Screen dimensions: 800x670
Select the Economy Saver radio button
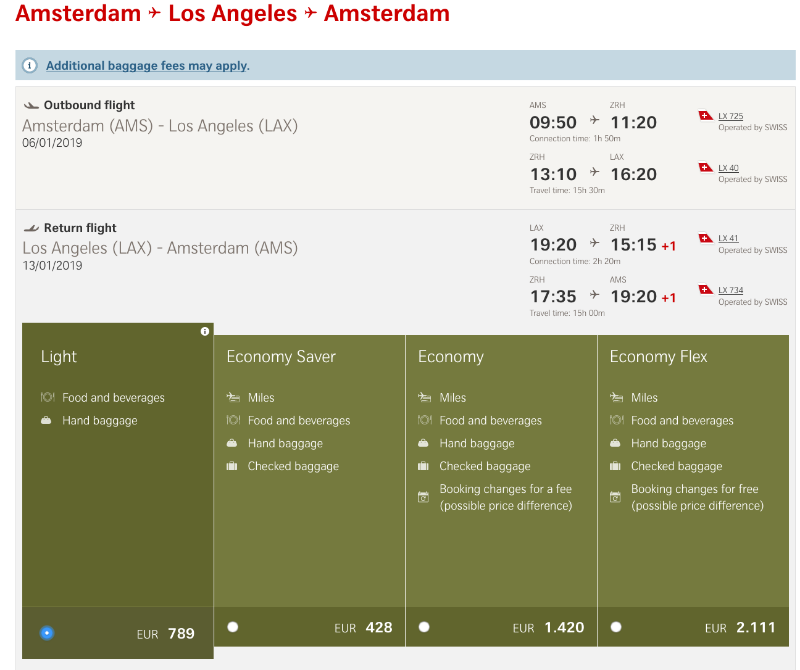[x=233, y=627]
